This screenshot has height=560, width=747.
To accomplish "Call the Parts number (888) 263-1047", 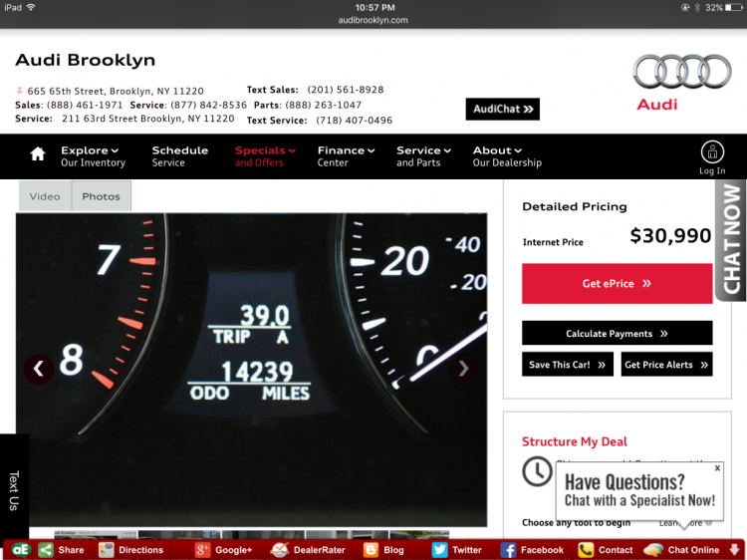I will 324,105.
